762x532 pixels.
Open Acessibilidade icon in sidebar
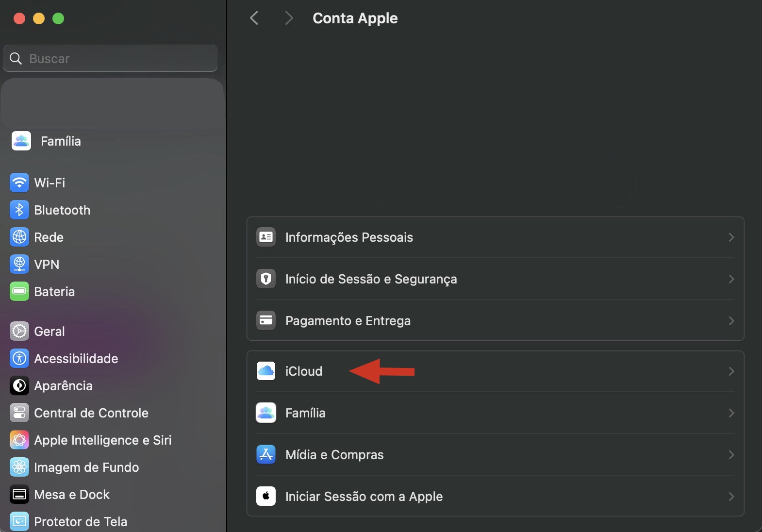pos(19,358)
